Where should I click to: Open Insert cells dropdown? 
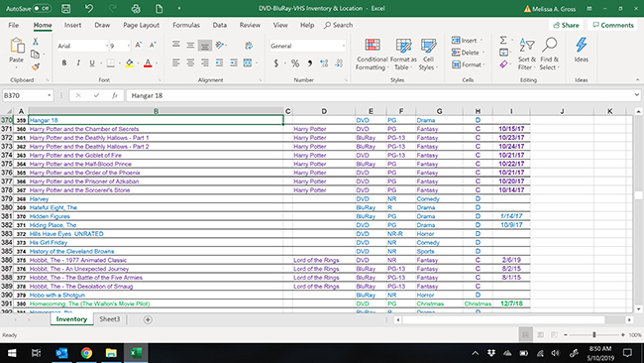[x=481, y=41]
